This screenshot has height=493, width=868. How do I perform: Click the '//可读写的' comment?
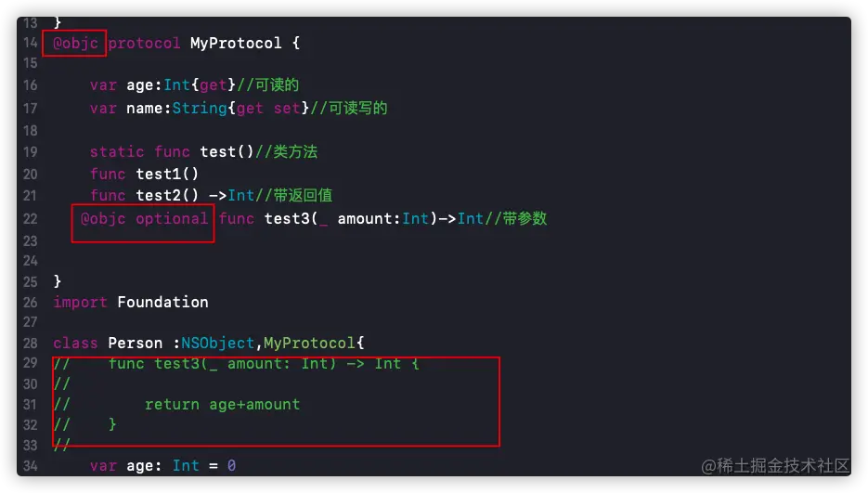coord(349,108)
